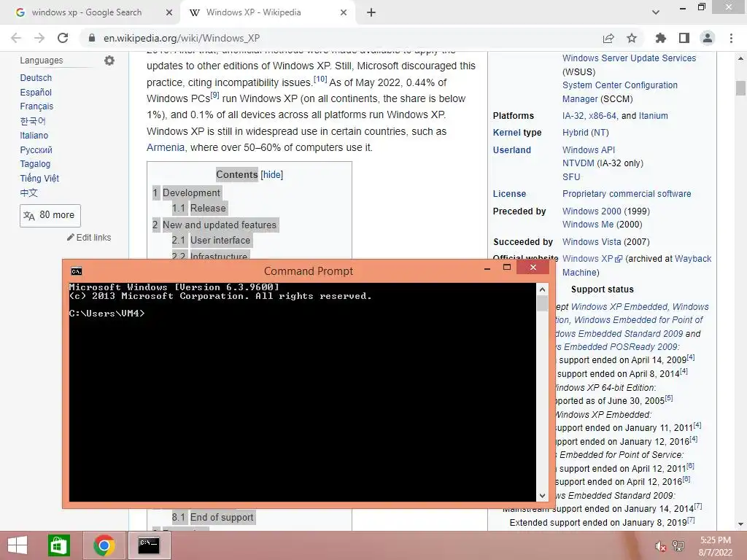Bookmark this page with the star icon
Screen dimensions: 747x560
point(632,38)
